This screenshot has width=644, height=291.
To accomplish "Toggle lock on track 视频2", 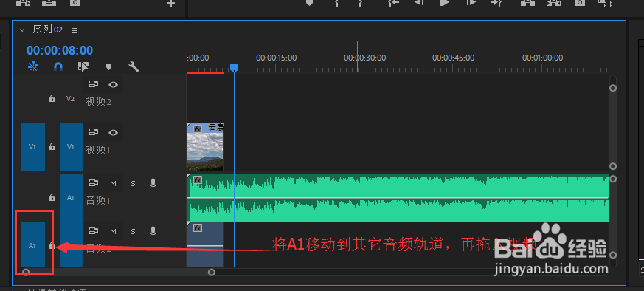I will coord(52,99).
